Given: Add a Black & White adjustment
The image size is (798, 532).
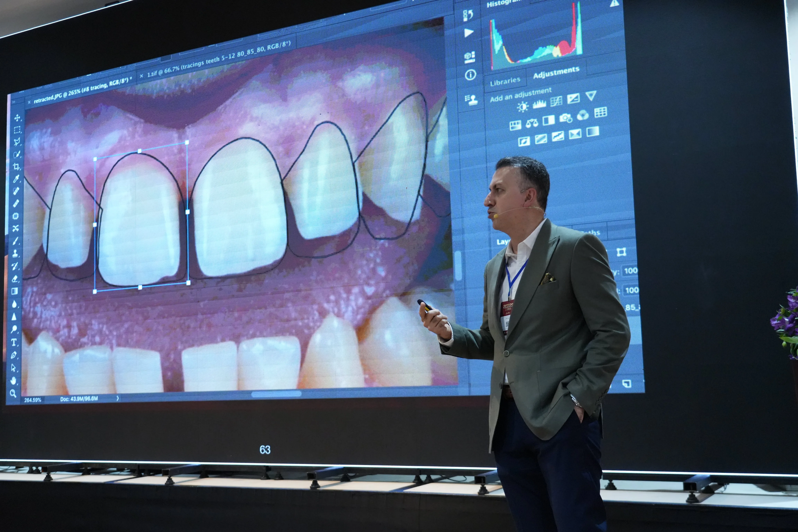Looking at the screenshot, I should pyautogui.click(x=549, y=120).
